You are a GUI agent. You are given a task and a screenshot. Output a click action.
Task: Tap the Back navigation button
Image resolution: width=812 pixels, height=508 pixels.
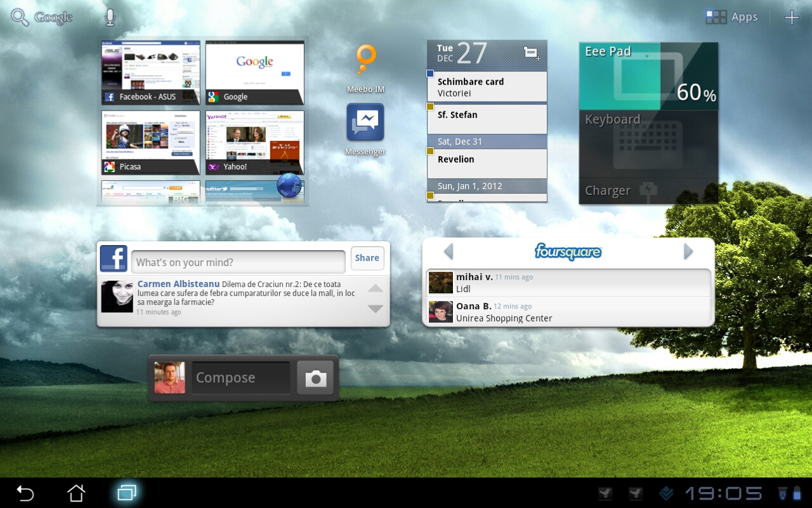tap(25, 493)
